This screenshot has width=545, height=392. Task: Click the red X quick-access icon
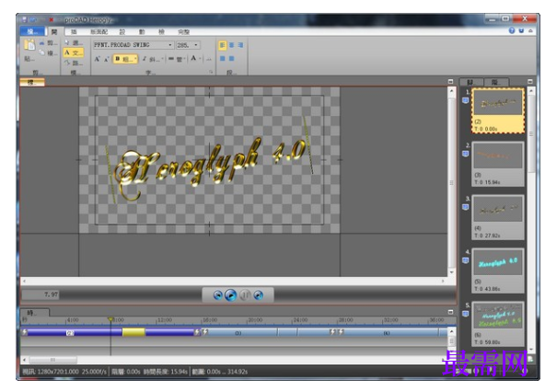[x=52, y=20]
